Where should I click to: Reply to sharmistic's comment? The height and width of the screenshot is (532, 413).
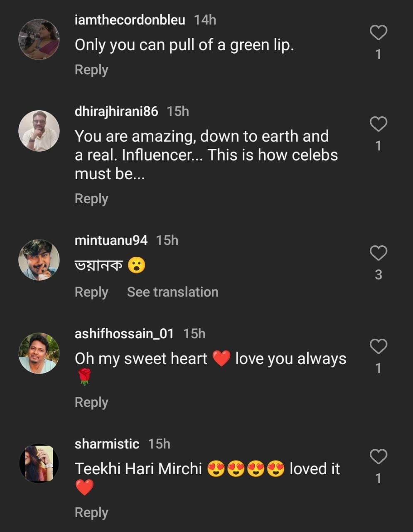coord(91,512)
